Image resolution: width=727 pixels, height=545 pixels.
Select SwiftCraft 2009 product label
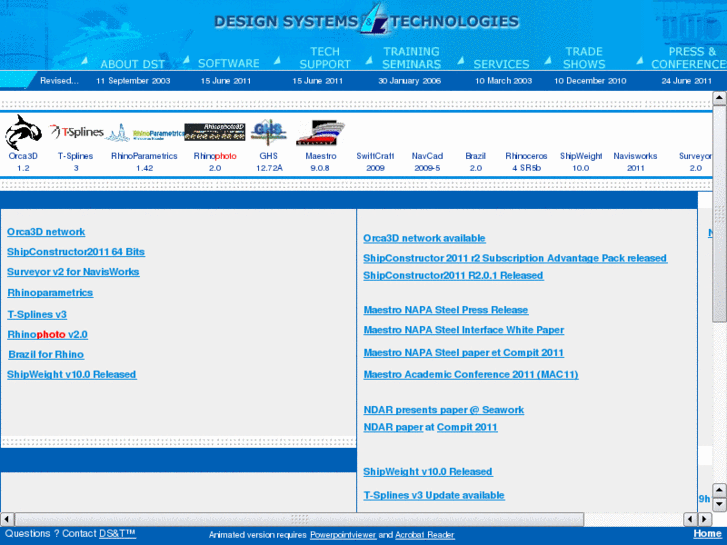pos(375,162)
